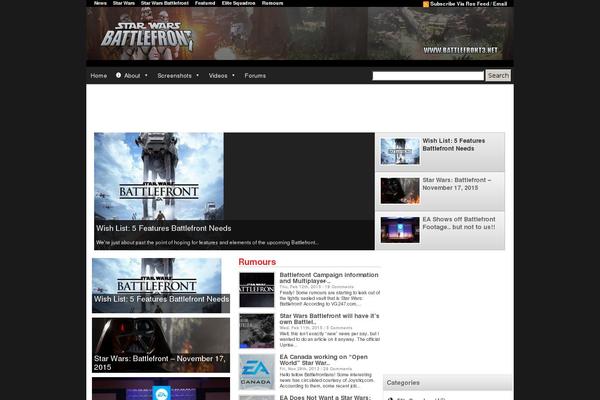600x400 pixels.
Task: Select EA stage thumbnail in slider sidebar
Action: coord(400,230)
